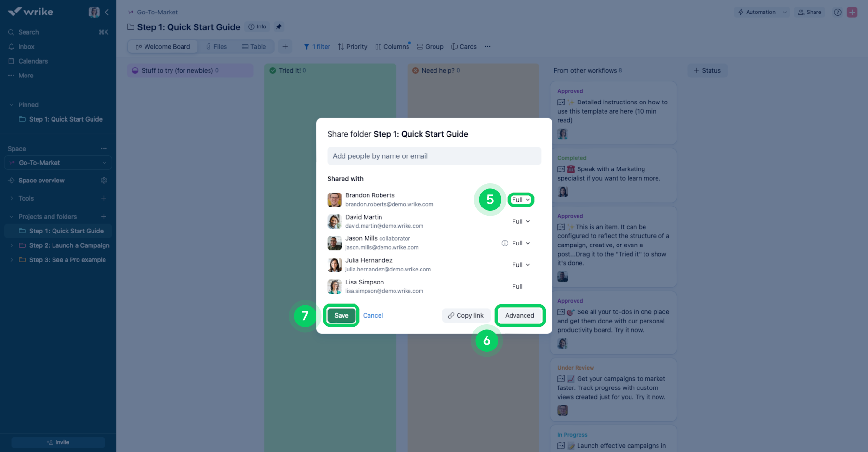868x452 pixels.
Task: Save the sharing changes
Action: (x=341, y=315)
